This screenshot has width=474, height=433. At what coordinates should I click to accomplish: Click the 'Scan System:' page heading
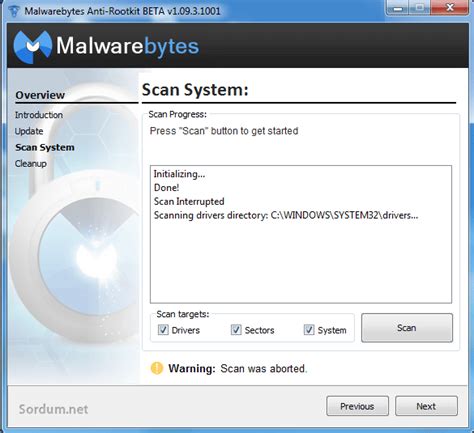pyautogui.click(x=195, y=90)
